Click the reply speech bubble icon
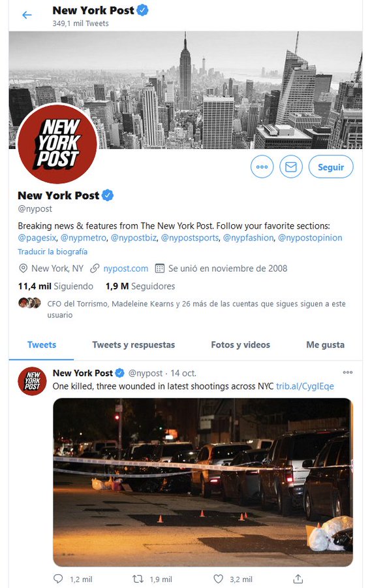Screen dimensions: 370x588 point(58,579)
